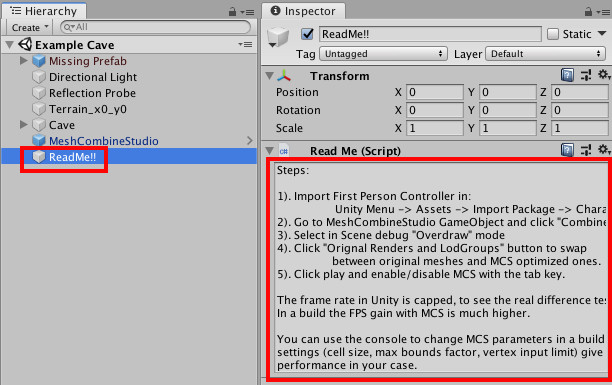The width and height of the screenshot is (612, 385).
Task: Toggle the Hierarchy panel lock icon
Action: point(232,12)
